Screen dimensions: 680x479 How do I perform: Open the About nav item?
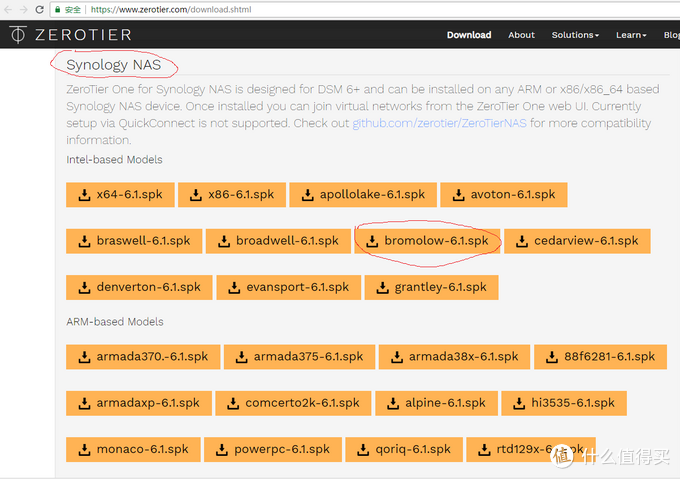[x=521, y=35]
